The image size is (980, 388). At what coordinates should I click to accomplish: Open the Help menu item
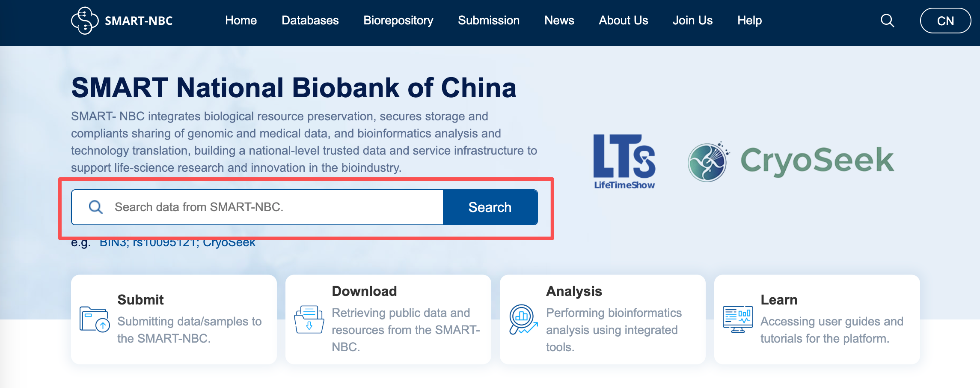(749, 21)
